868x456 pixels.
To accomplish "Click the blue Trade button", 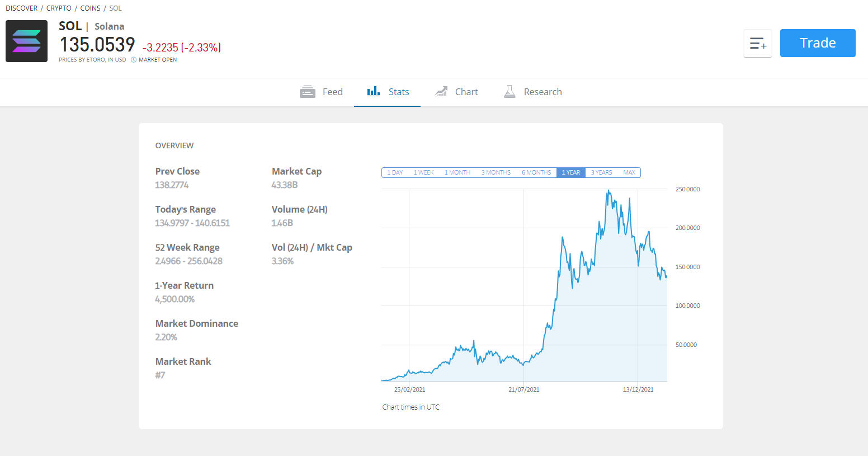I will coord(818,43).
